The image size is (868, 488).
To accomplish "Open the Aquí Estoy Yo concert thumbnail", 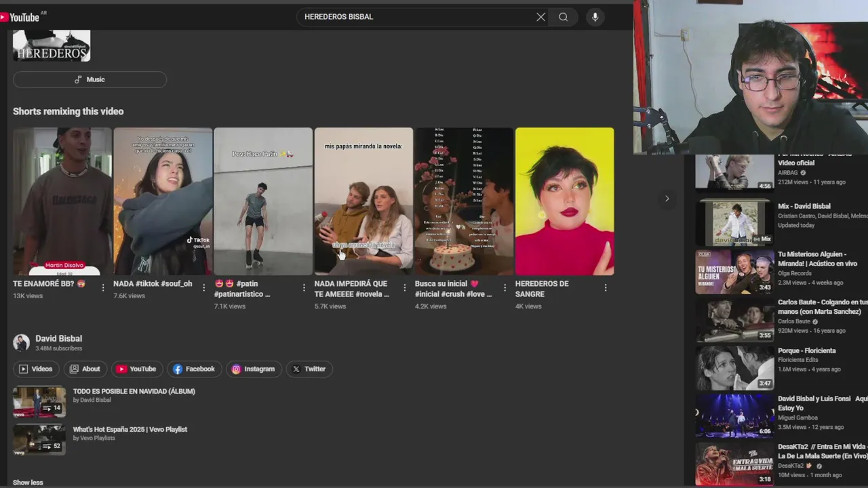I will click(734, 415).
